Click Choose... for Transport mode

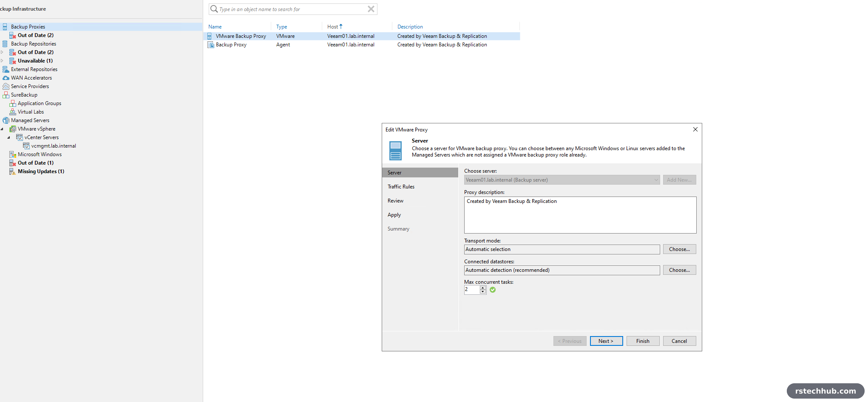(679, 249)
